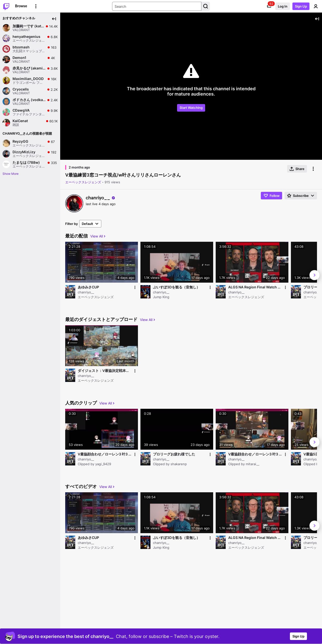Viewport: 322px width, 644px height.
Task: Open たまなは (788w) channel in sidebar
Action: [30, 164]
